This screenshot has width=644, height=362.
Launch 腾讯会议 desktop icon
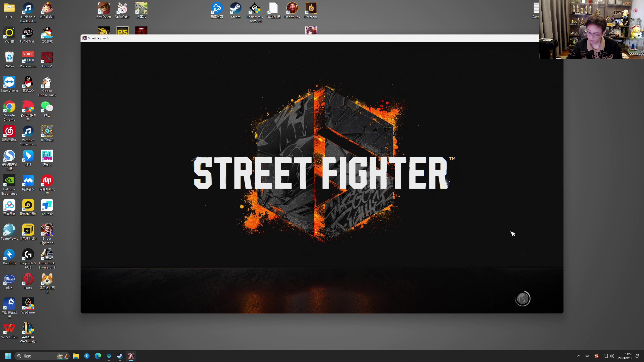pos(28,183)
